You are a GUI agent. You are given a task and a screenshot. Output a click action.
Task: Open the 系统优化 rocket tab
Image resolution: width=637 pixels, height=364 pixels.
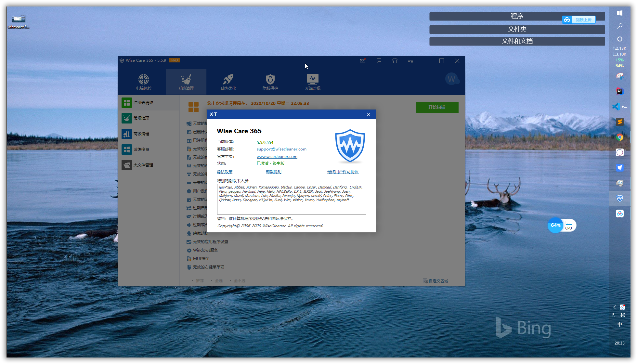228,82
